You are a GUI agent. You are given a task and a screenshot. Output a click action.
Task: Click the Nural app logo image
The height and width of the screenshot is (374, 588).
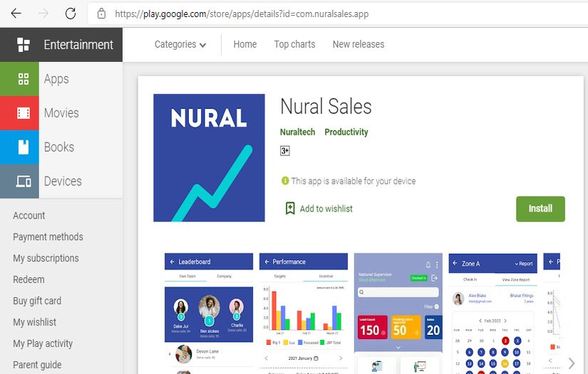(209, 157)
